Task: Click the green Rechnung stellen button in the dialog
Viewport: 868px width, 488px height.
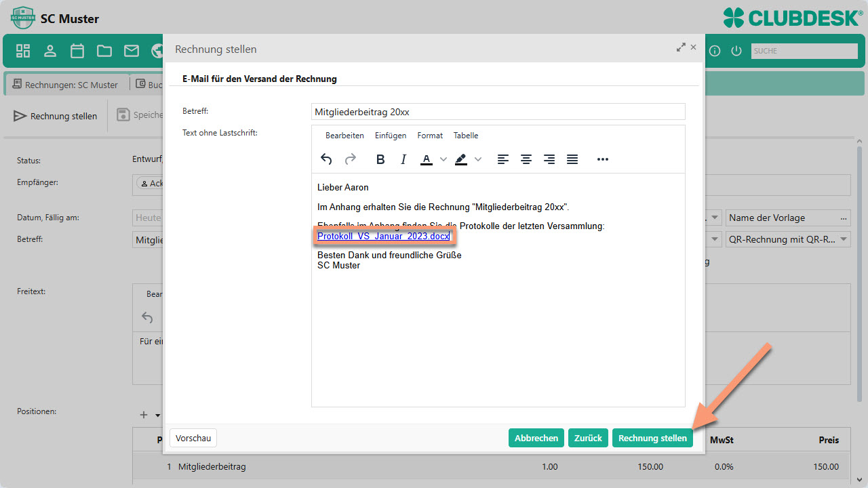Action: [x=652, y=438]
